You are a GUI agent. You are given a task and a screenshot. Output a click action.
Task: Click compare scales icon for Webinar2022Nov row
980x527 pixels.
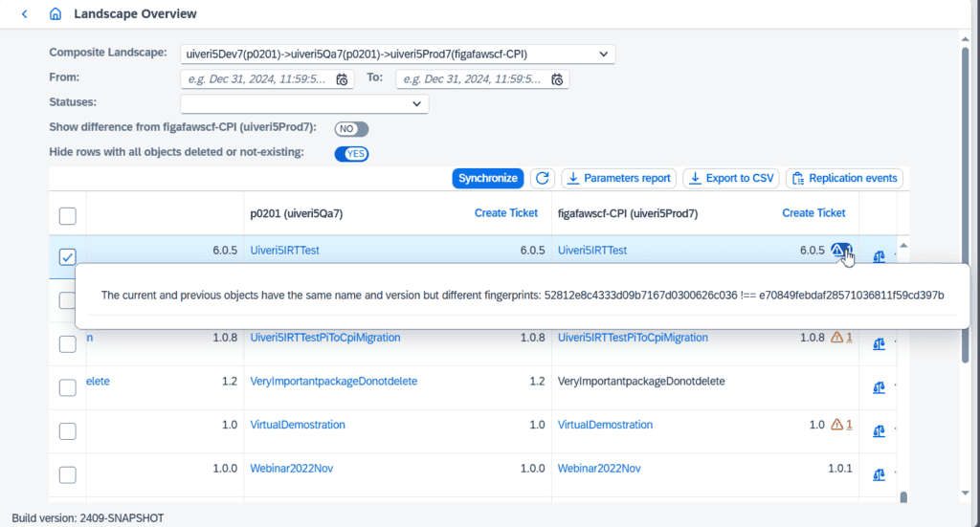[879, 474]
